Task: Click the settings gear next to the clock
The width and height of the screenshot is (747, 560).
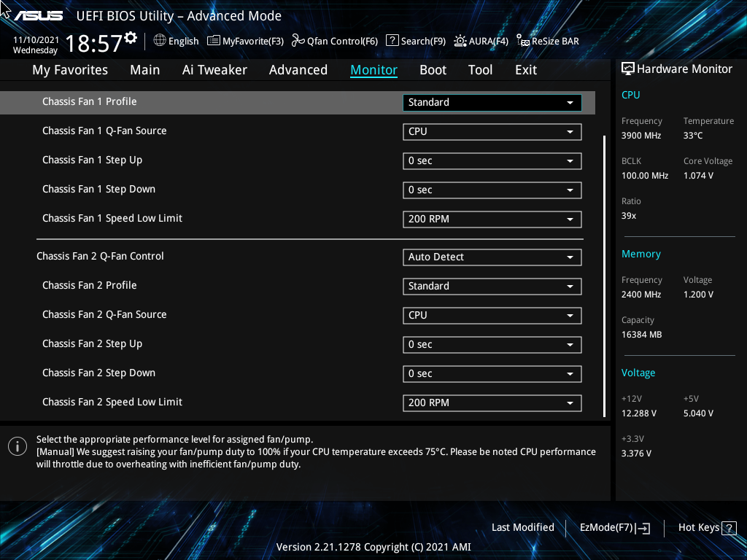Action: tap(131, 38)
